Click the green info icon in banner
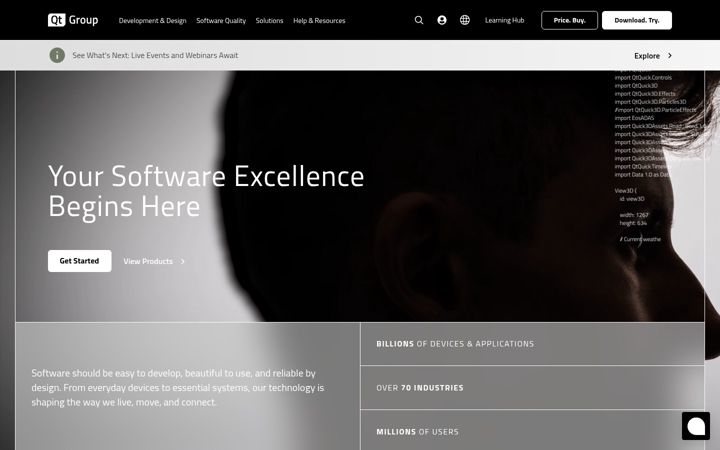The height and width of the screenshot is (450, 720). [57, 55]
